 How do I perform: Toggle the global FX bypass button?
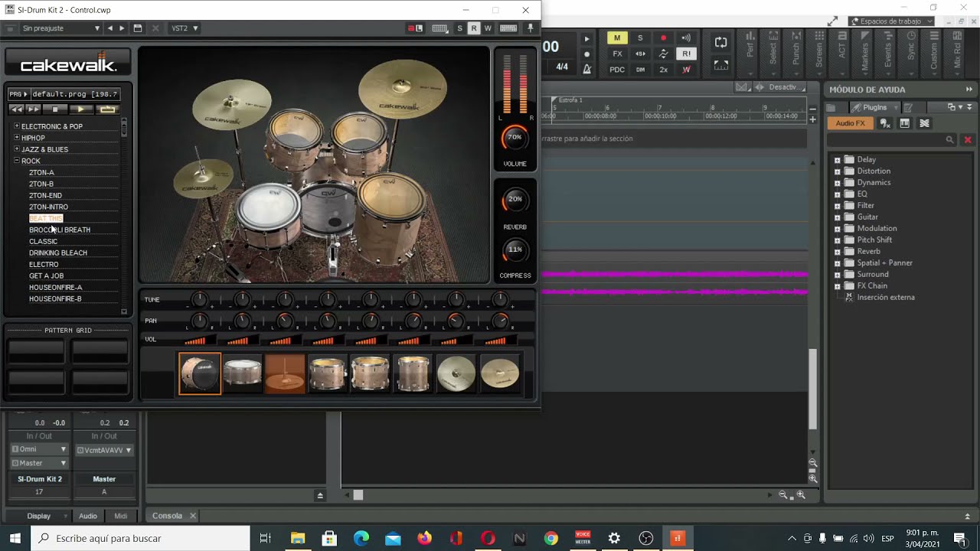click(x=617, y=54)
